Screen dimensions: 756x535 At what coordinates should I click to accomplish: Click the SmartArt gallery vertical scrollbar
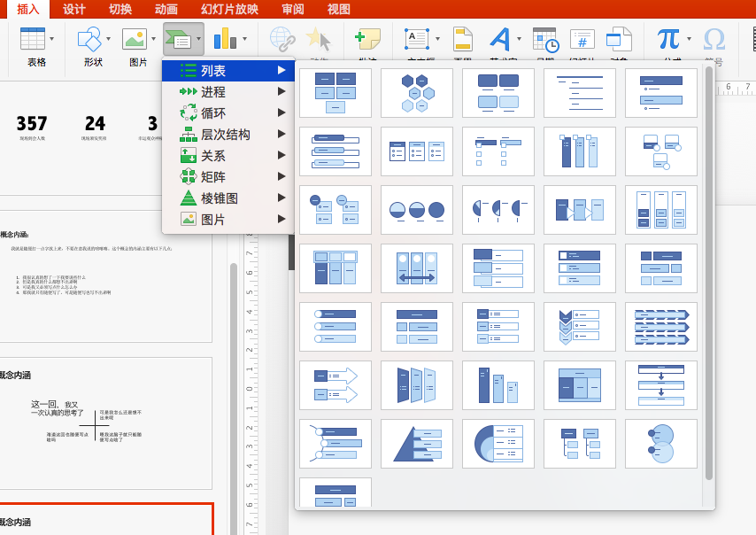pyautogui.click(x=709, y=274)
